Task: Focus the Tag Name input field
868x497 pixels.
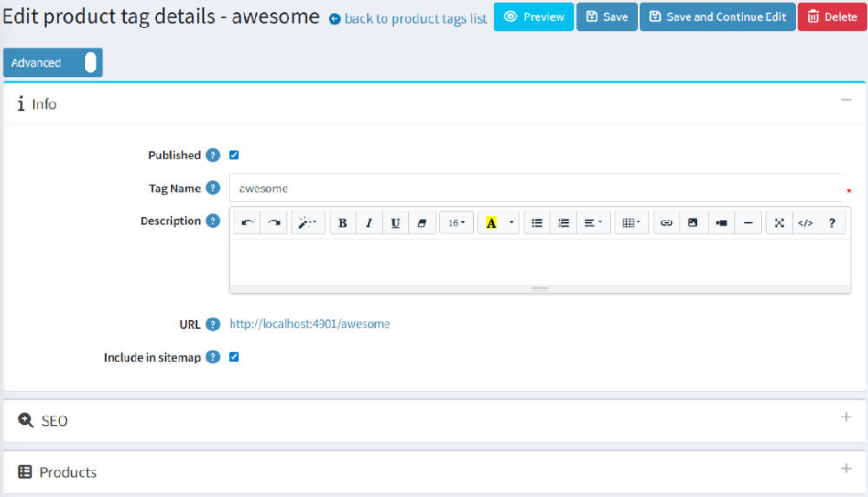Action: (x=536, y=188)
